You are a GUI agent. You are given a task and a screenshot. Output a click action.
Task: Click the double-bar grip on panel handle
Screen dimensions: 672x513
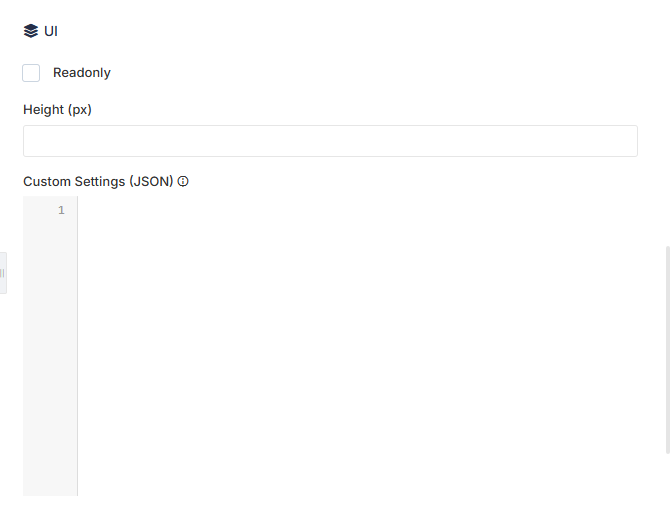tap(2, 273)
